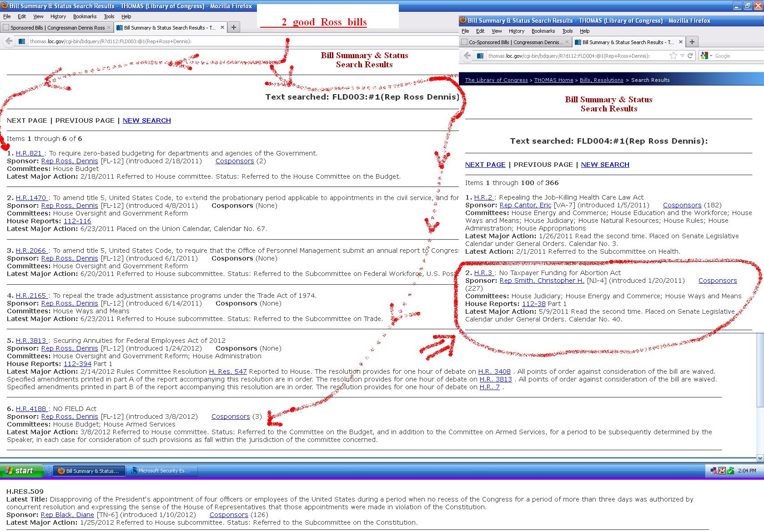This screenshot has width=764, height=532.
Task: Select right window's Bill Summary & Status tab
Action: click(x=628, y=42)
